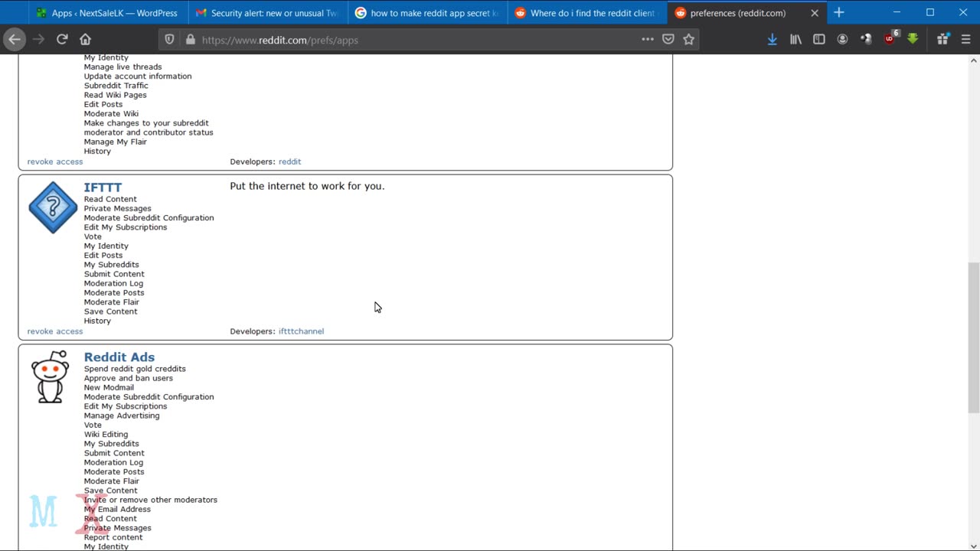Click 'Manage My Flair' permission text
980x551 pixels.
click(x=116, y=142)
